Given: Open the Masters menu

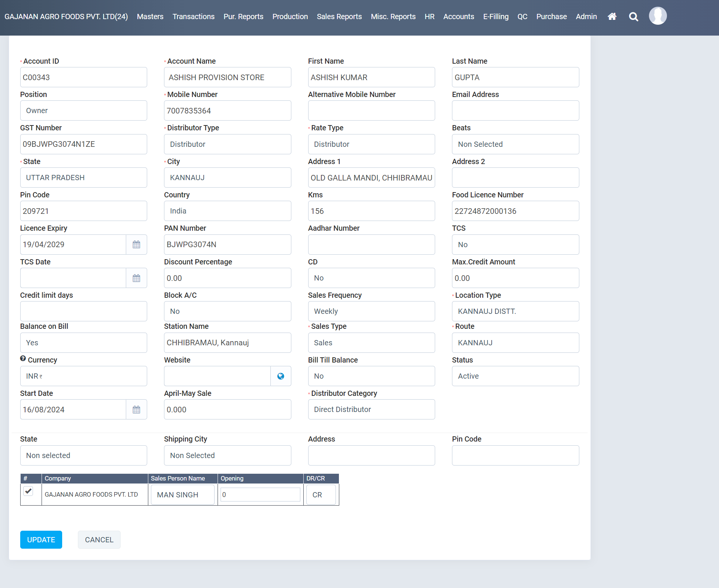Looking at the screenshot, I should 150,16.
